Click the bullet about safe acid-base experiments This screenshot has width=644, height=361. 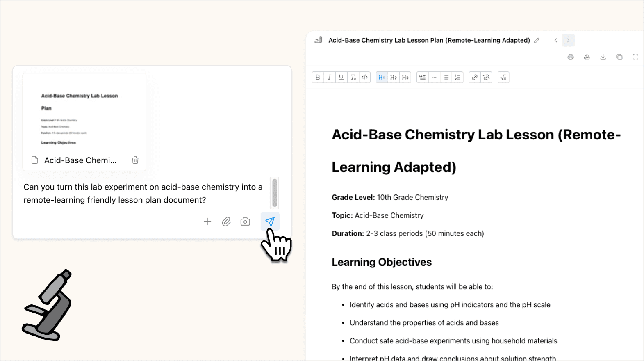(x=453, y=341)
